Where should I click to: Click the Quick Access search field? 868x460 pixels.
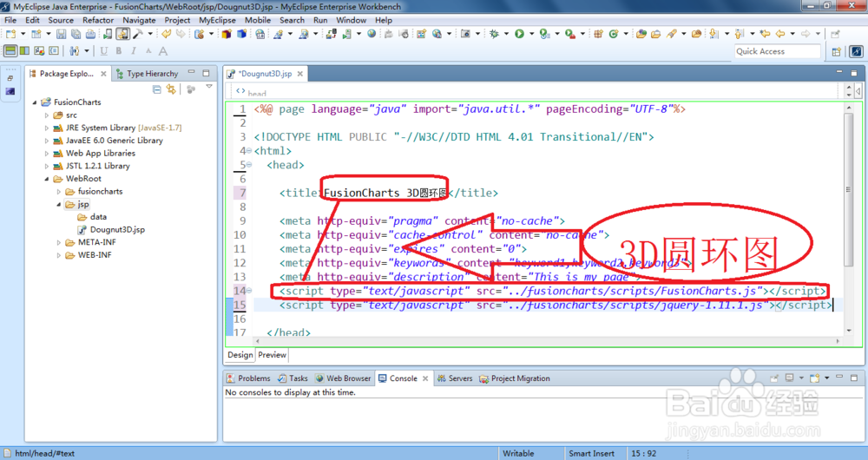tap(777, 51)
